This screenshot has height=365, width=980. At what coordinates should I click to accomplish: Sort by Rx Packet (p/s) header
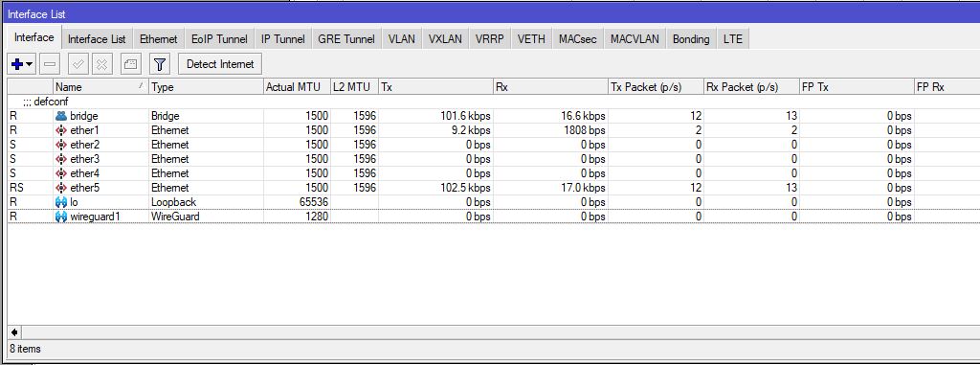point(751,87)
